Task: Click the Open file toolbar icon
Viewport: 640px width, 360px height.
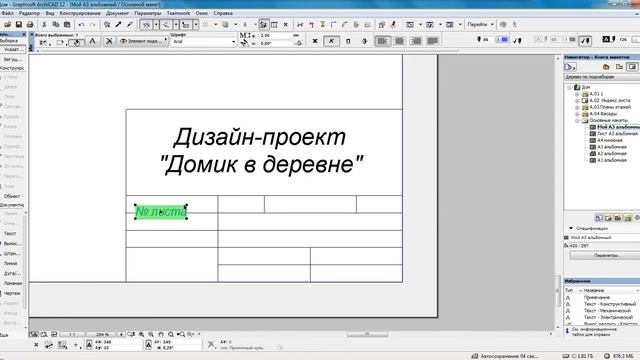Action: tap(7, 24)
